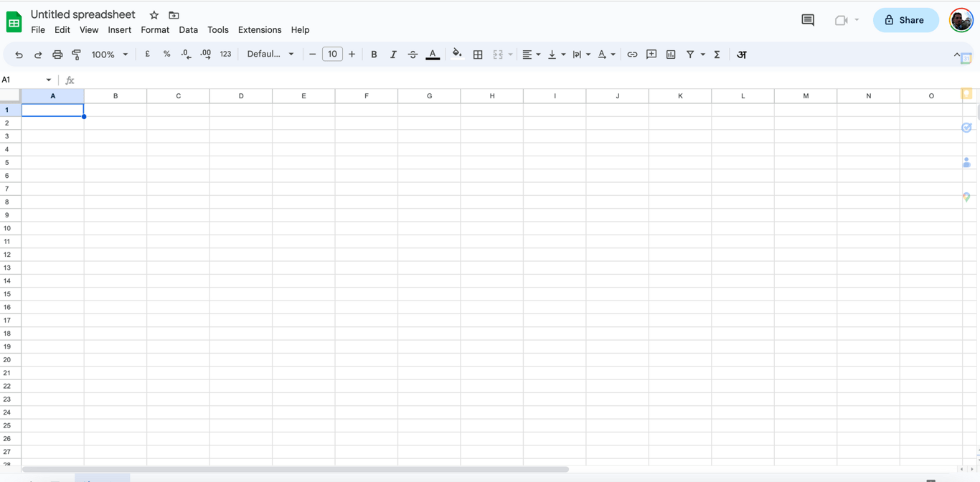Open the Help menu
Screen dimensions: 980x482
pos(300,30)
